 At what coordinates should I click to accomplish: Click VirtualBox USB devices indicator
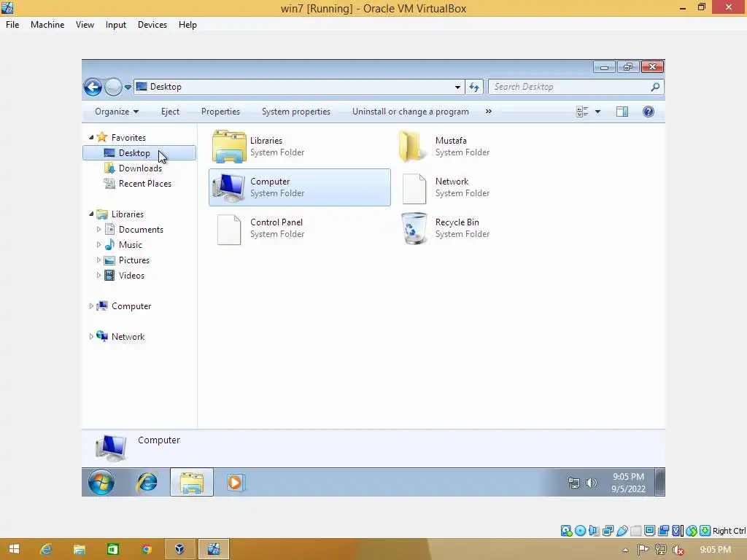(x=622, y=531)
